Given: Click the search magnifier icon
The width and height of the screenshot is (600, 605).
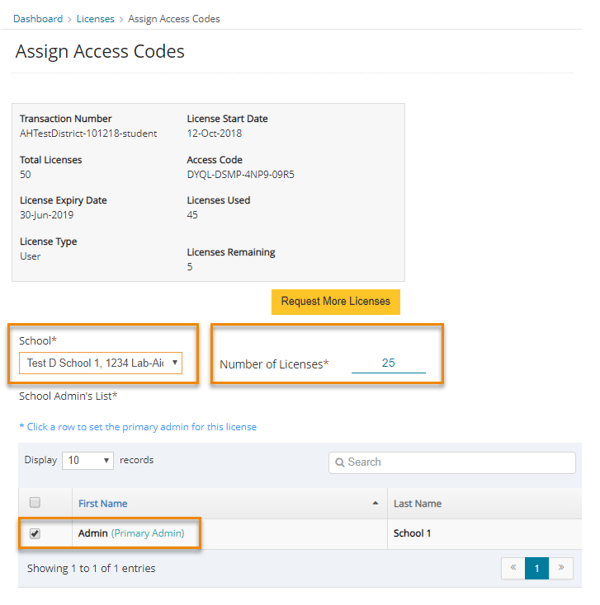Looking at the screenshot, I should pyautogui.click(x=340, y=462).
